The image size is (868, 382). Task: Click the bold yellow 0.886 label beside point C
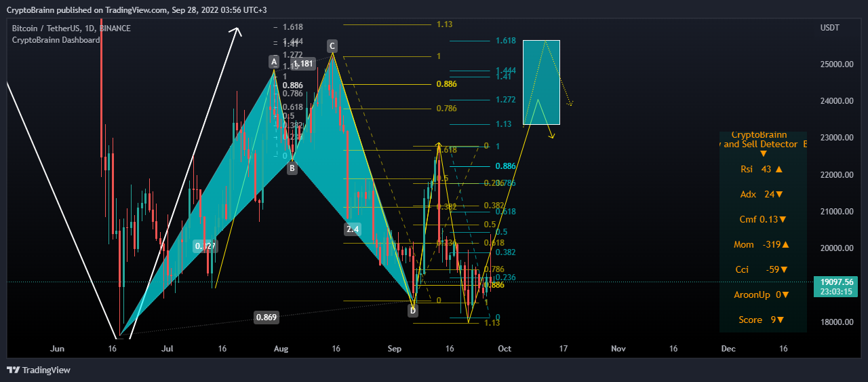(x=446, y=84)
